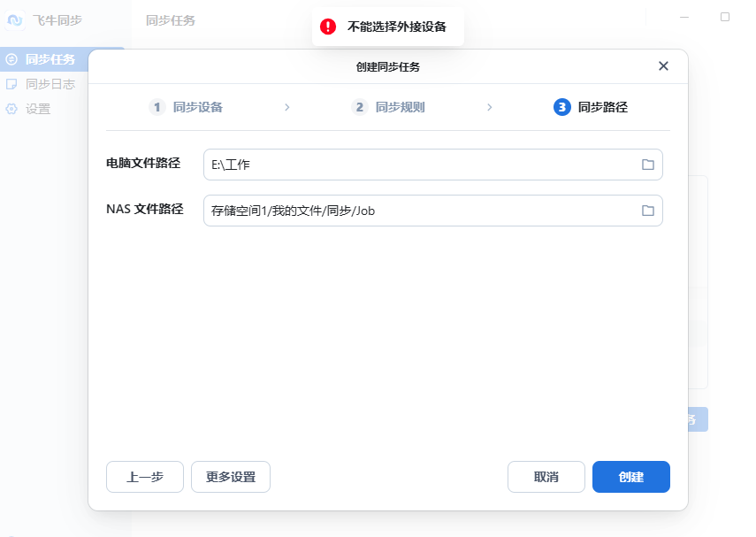Click the 上一步 button
This screenshot has width=756, height=537.
click(145, 477)
